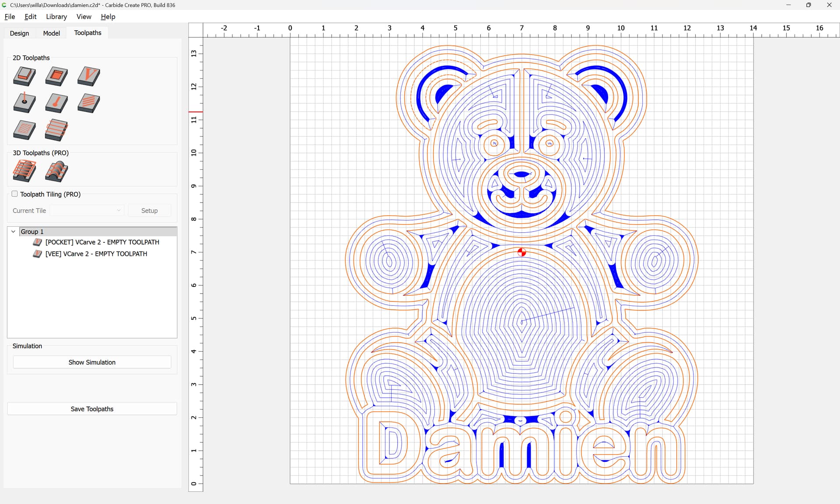
Task: Select the Pocket toolpath icon
Action: (56, 76)
